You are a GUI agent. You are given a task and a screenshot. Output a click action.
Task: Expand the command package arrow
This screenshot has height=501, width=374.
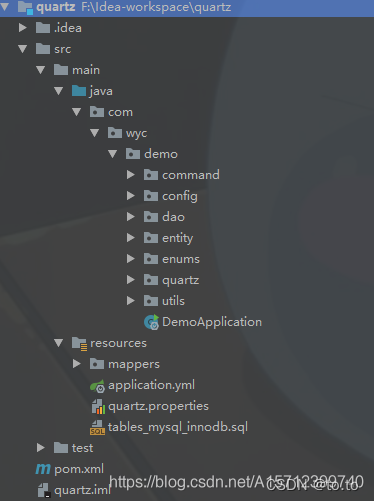tap(131, 175)
